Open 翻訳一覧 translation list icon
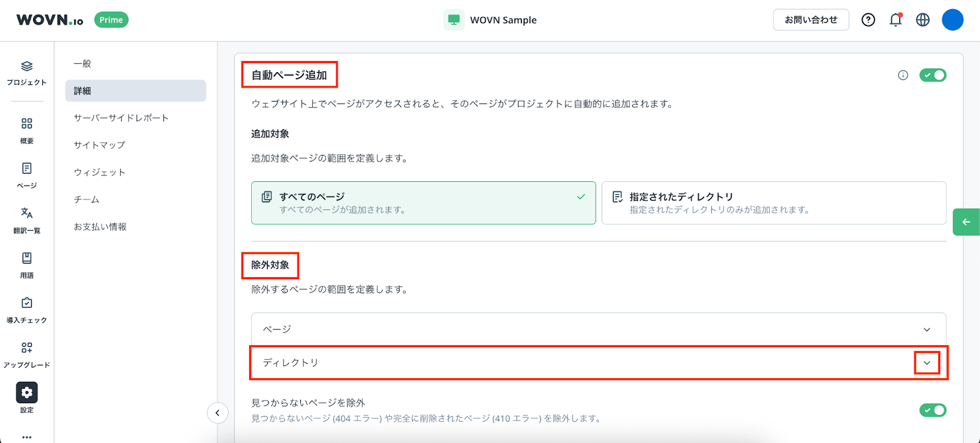The height and width of the screenshot is (443, 980). coord(26,213)
